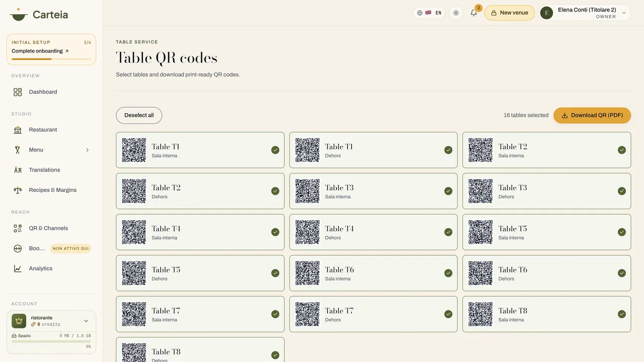Expand the Menu submenu arrow
The image size is (644, 362).
pos(87,150)
